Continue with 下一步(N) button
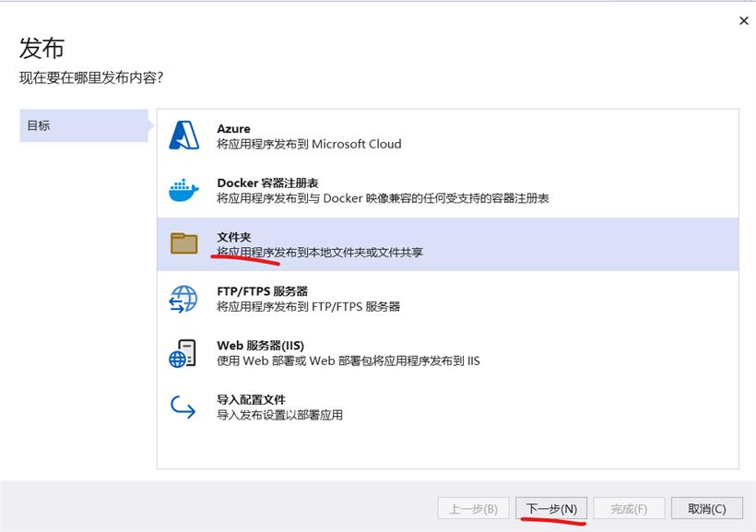Screen dimensions: 756x532 pos(551,508)
